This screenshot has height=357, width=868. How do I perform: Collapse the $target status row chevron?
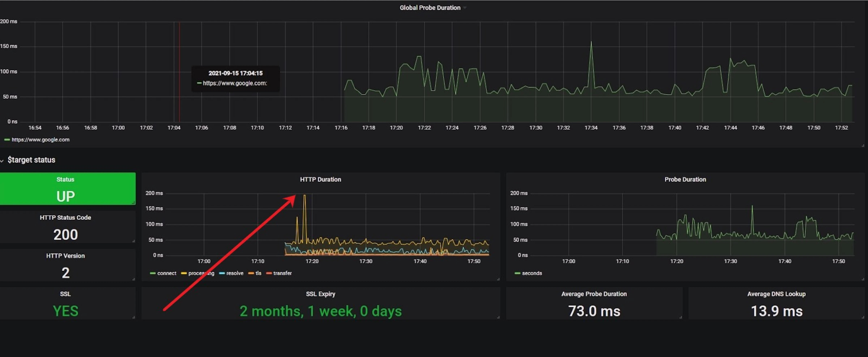(2, 161)
